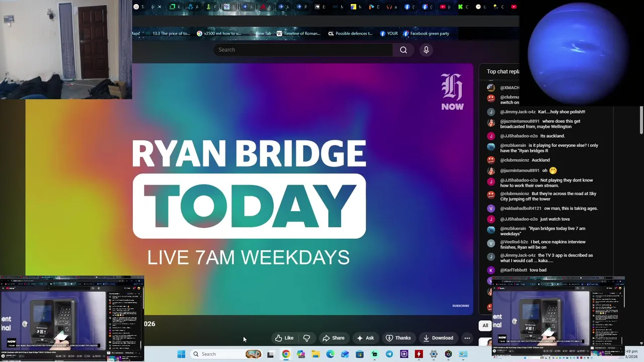Click the Ask sparkle button
The height and width of the screenshot is (362, 644).
365,338
